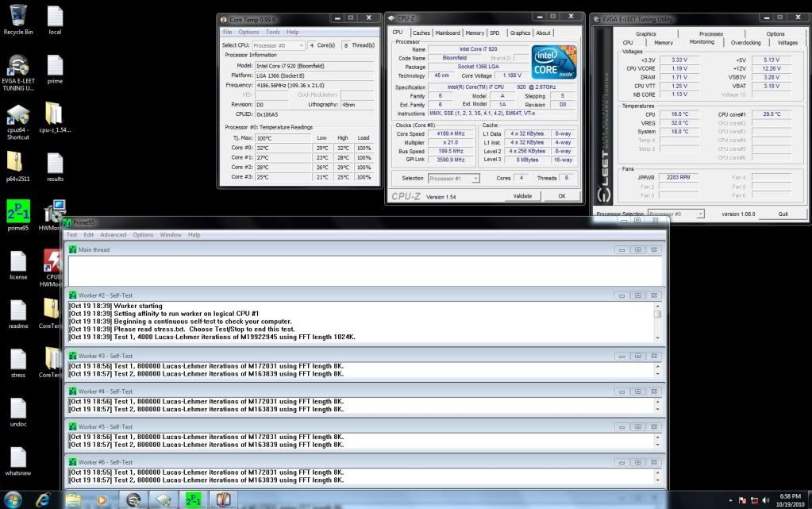Open the Test menu in Prime95

tap(72, 235)
